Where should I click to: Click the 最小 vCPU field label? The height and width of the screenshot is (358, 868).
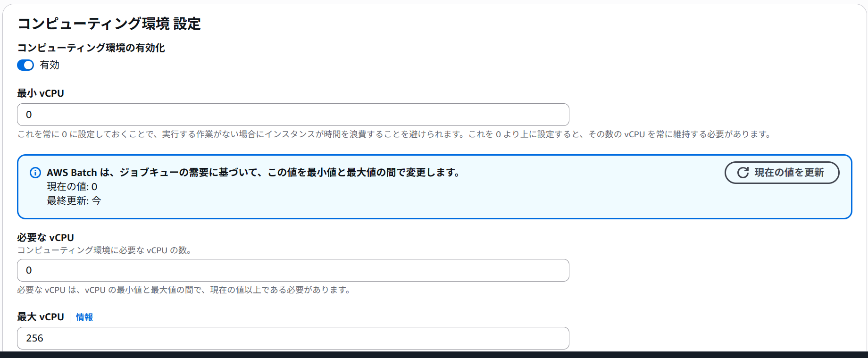tap(41, 93)
